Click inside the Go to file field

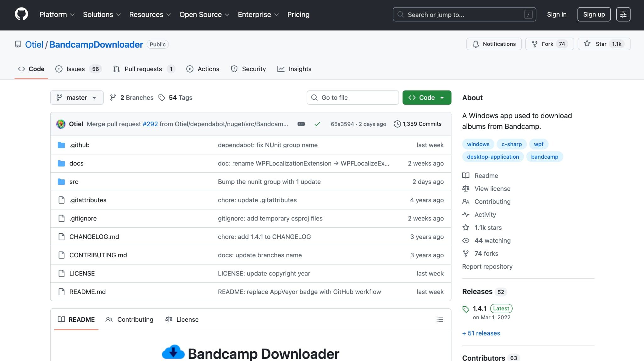tap(352, 97)
